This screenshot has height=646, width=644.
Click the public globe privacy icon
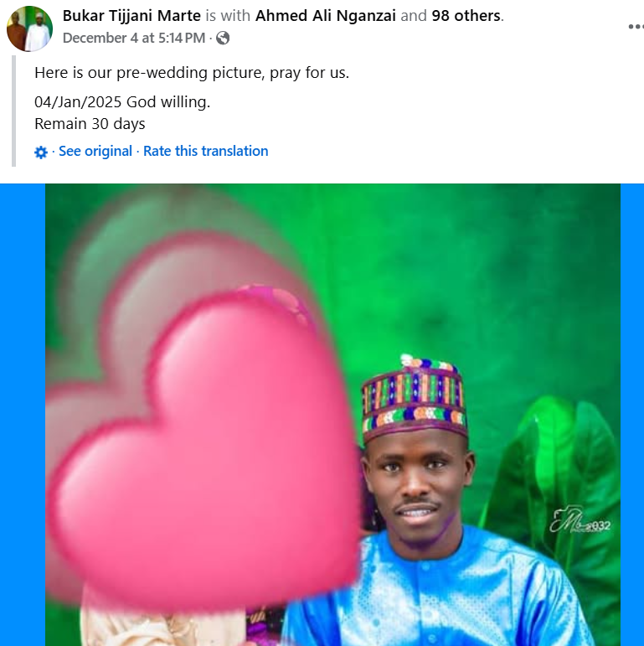223,38
